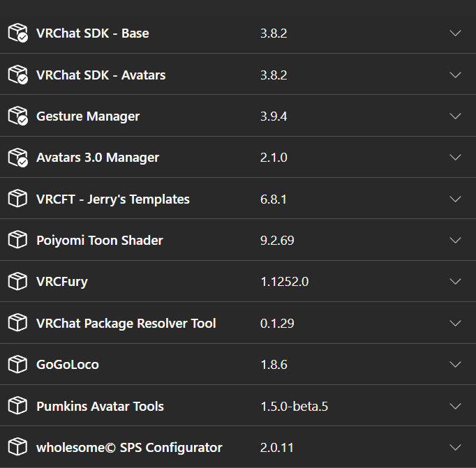Click the VRChat SDK - Avatars package icon

[17, 75]
